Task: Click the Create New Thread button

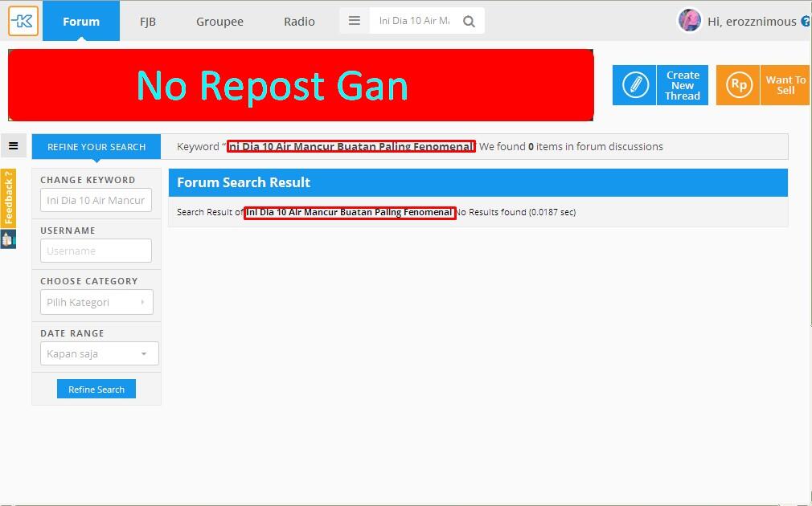Action: pyautogui.click(x=683, y=85)
